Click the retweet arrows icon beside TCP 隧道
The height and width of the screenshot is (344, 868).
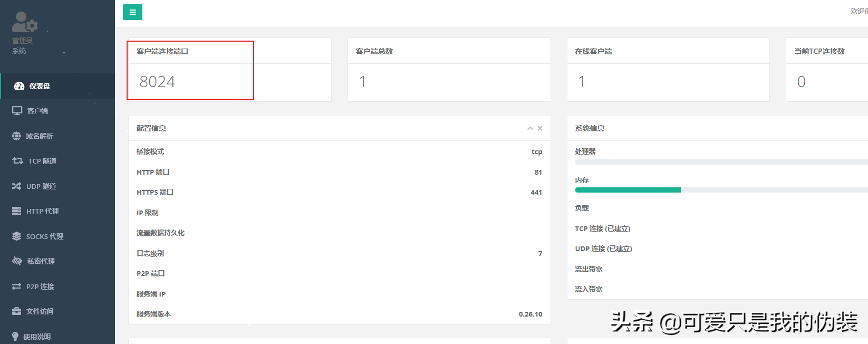pyautogui.click(x=17, y=161)
